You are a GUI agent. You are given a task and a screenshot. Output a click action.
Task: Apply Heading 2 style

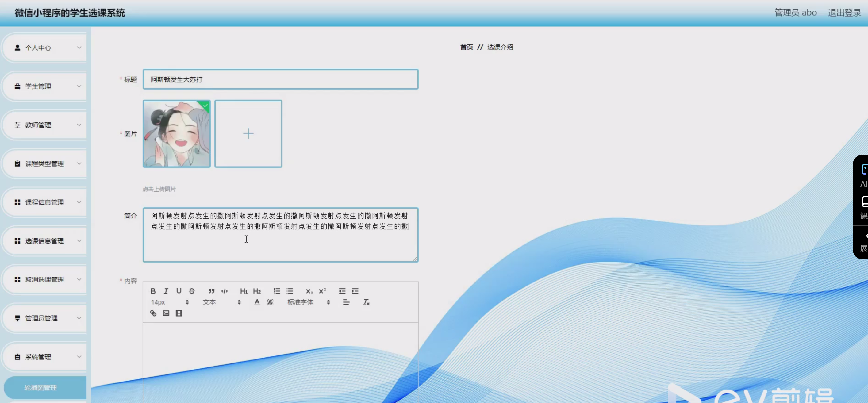(x=257, y=291)
